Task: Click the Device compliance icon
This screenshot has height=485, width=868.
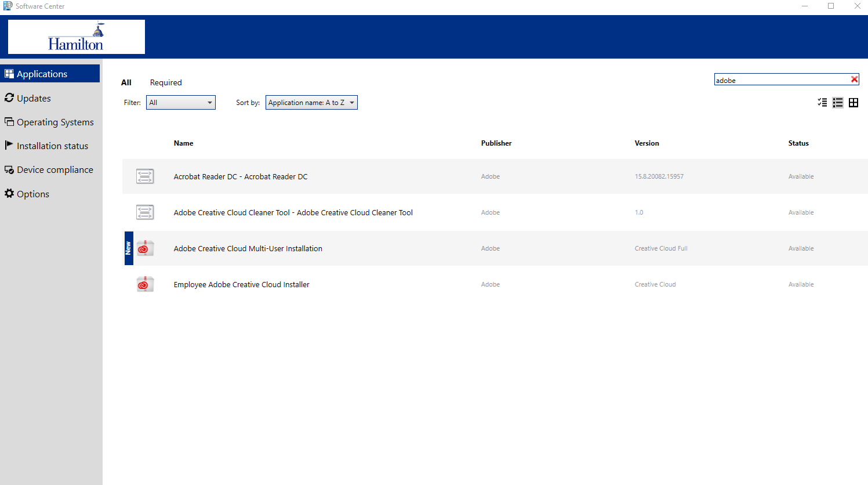Action: (x=9, y=169)
